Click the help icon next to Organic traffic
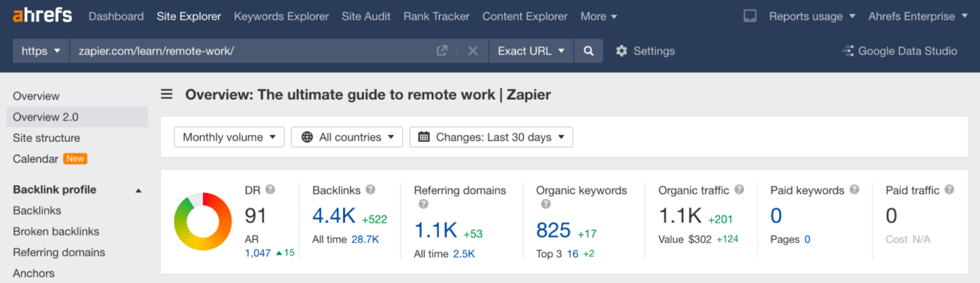Viewport: 980px width, 283px height. tap(739, 190)
